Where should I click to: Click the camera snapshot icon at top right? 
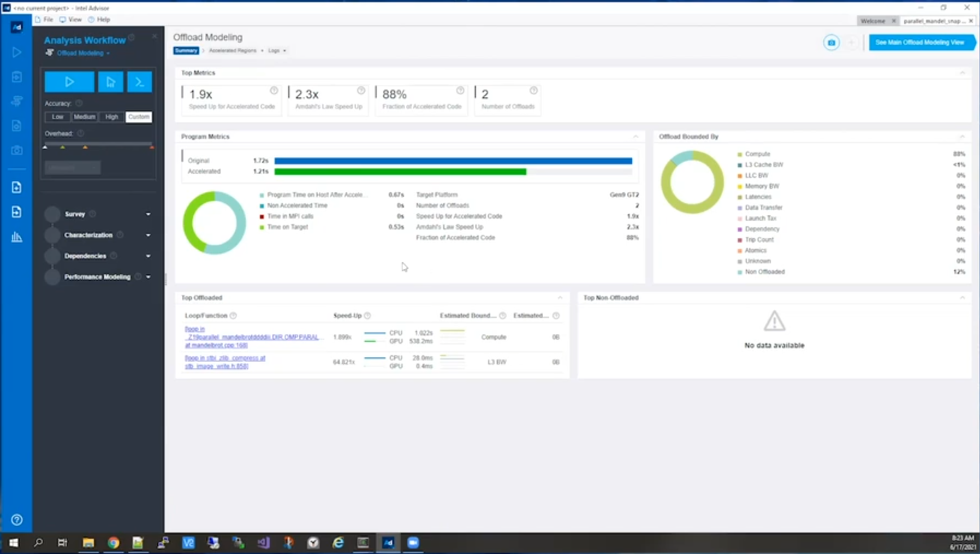831,43
